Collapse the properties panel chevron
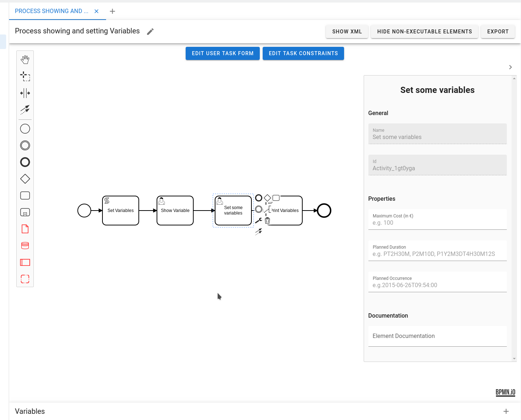 510,67
